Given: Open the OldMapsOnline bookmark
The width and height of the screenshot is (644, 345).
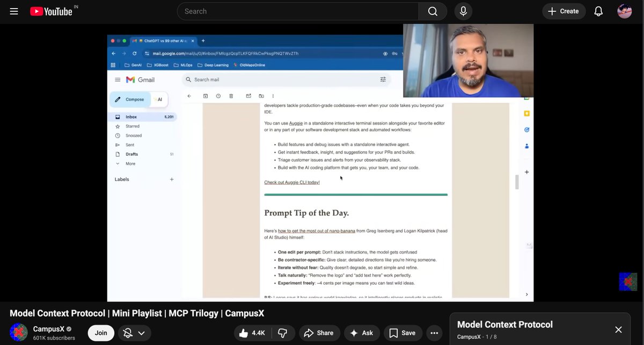Looking at the screenshot, I should pos(248,65).
